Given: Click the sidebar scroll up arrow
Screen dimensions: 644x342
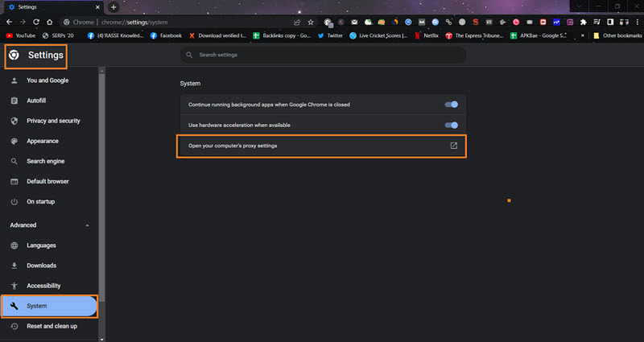Looking at the screenshot, I should [x=102, y=71].
